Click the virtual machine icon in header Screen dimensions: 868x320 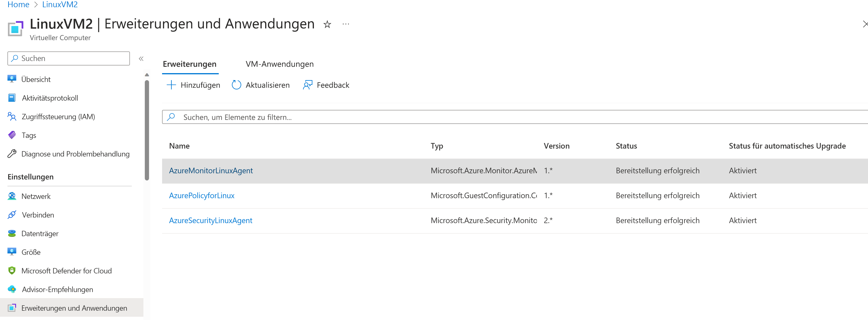coord(15,29)
